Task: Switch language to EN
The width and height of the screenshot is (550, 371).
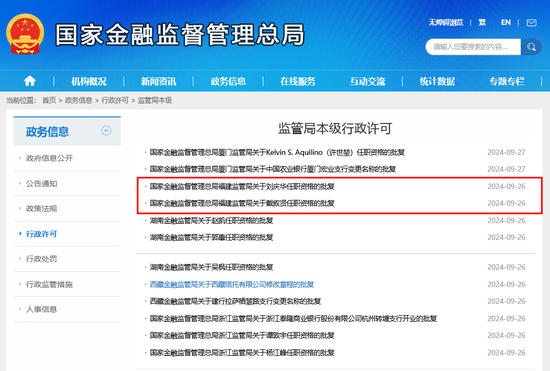Action: point(506,23)
